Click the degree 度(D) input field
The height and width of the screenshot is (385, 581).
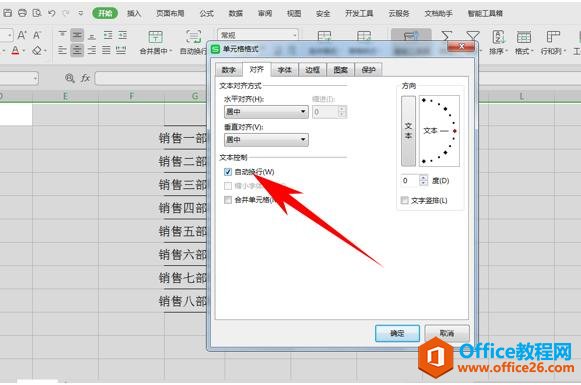coord(410,180)
